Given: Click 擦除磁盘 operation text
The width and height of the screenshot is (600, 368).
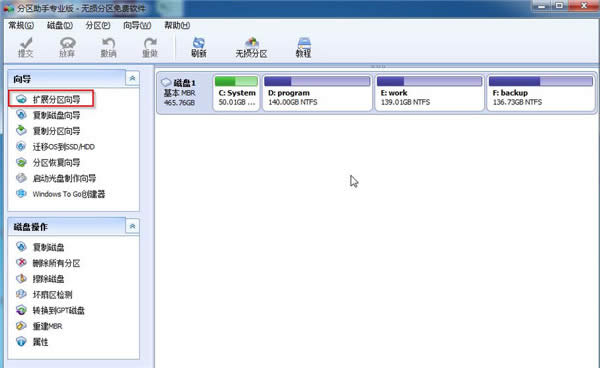Looking at the screenshot, I should point(48,279).
